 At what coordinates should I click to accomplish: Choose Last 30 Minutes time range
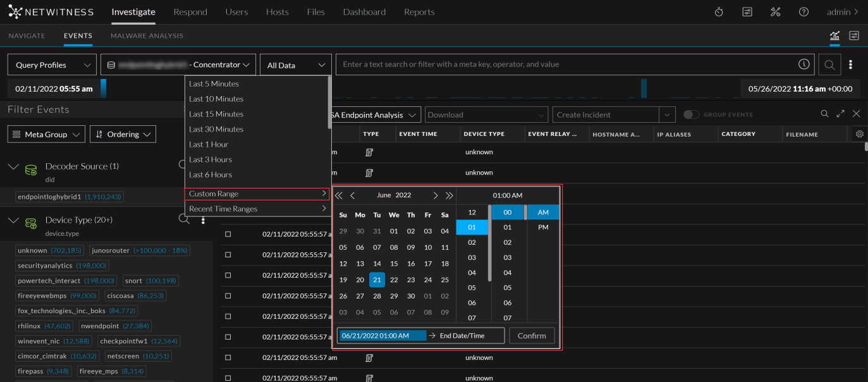pyautogui.click(x=216, y=129)
